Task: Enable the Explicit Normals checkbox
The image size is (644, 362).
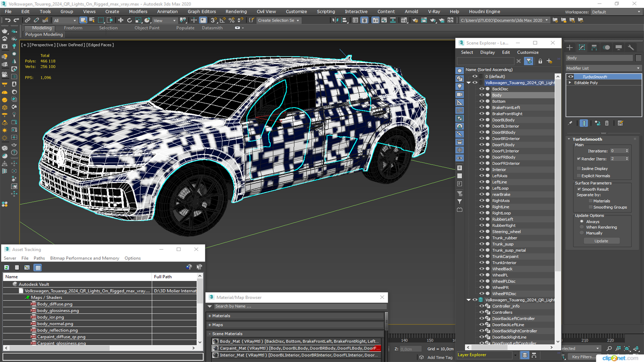Action: click(x=579, y=176)
